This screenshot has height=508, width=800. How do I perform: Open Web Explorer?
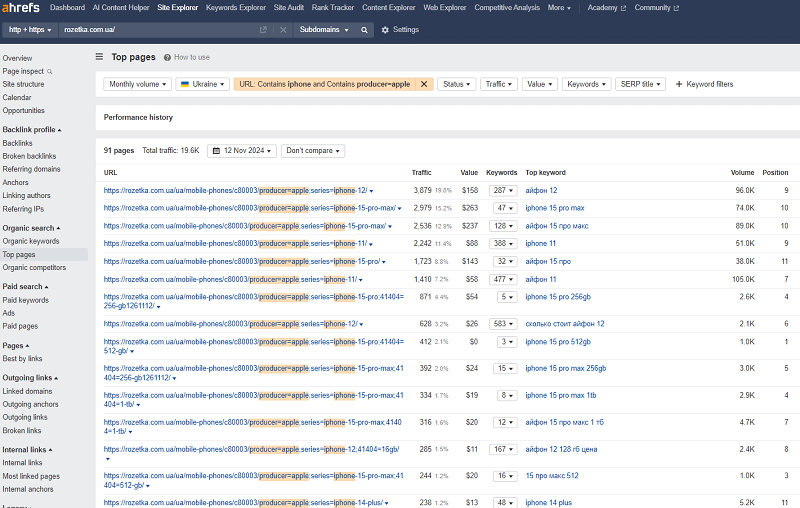point(445,8)
